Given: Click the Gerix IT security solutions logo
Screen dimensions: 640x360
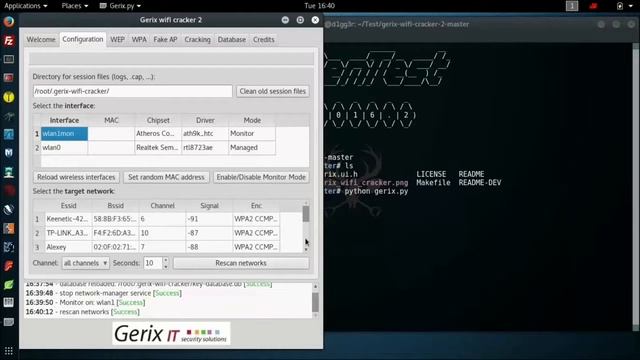Looking at the screenshot, I should pyautogui.click(x=171, y=333).
